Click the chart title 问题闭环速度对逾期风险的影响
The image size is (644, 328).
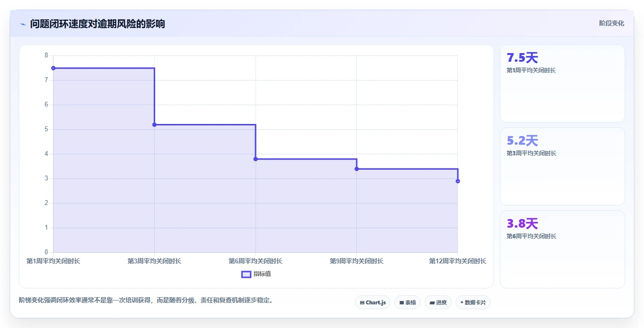(97, 24)
